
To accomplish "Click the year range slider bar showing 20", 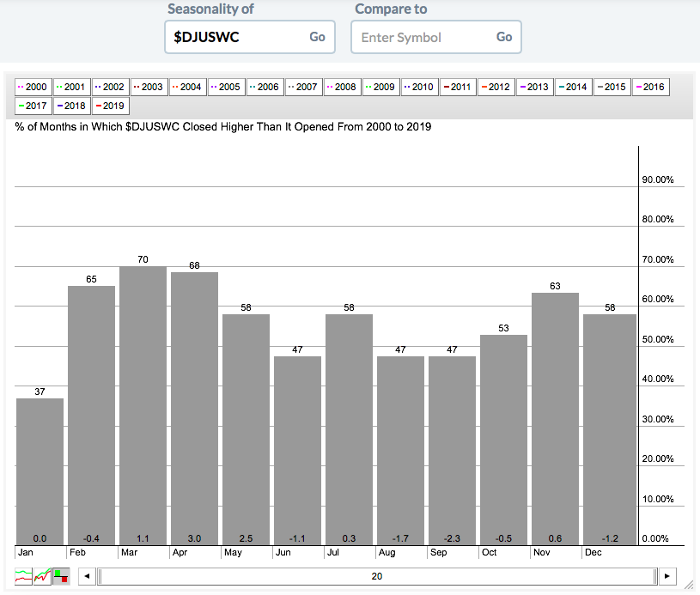I will [x=377, y=576].
